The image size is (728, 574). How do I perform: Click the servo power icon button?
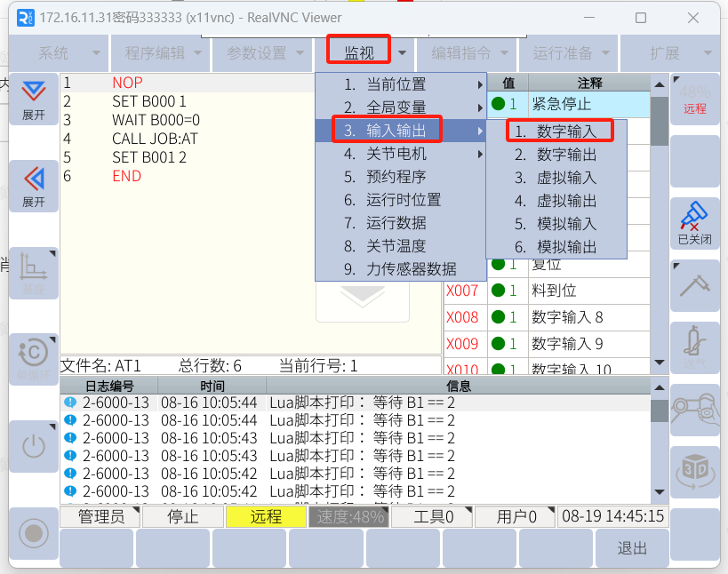[33, 446]
